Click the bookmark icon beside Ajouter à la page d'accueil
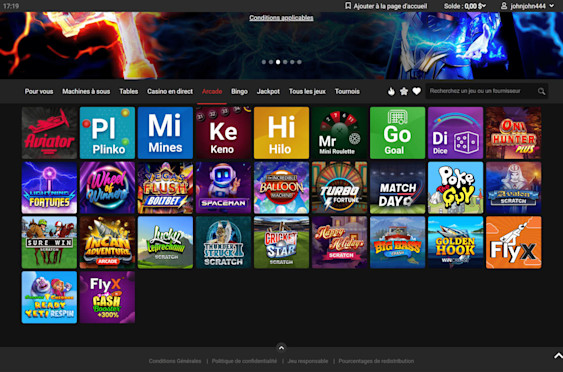The width and height of the screenshot is (563, 372). click(x=348, y=6)
